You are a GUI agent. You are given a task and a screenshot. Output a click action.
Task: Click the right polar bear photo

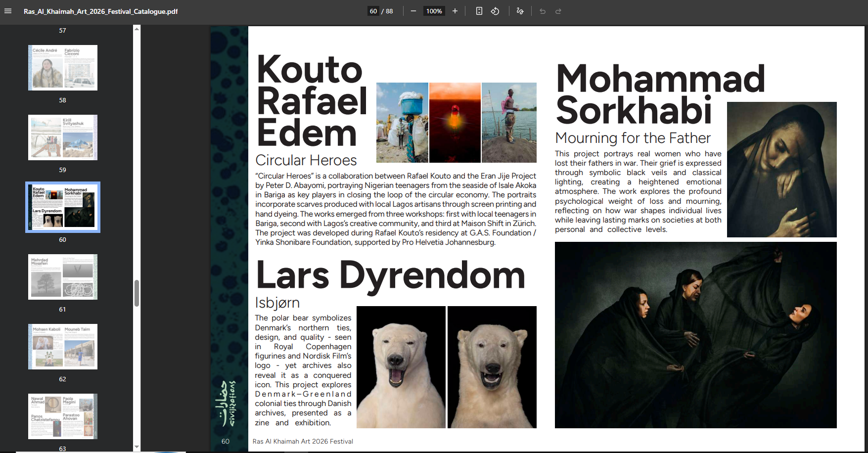pyautogui.click(x=492, y=367)
